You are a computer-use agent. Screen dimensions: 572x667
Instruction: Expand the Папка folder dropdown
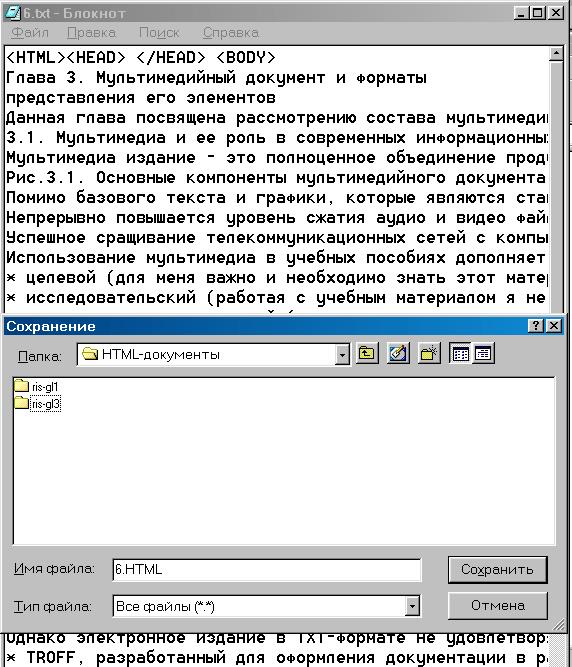click(x=341, y=355)
